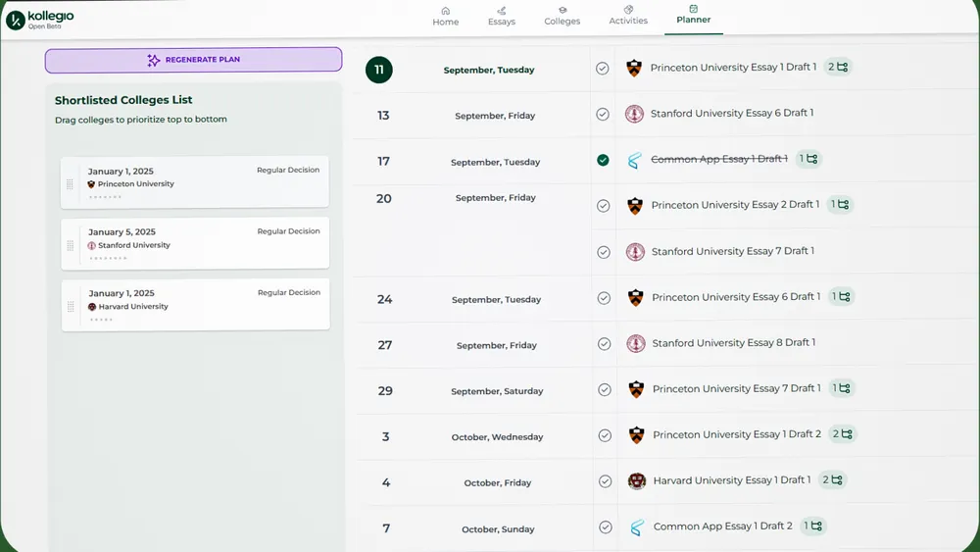Click the drag handle on Princeton University card
The height and width of the screenshot is (552, 980).
coord(70,183)
